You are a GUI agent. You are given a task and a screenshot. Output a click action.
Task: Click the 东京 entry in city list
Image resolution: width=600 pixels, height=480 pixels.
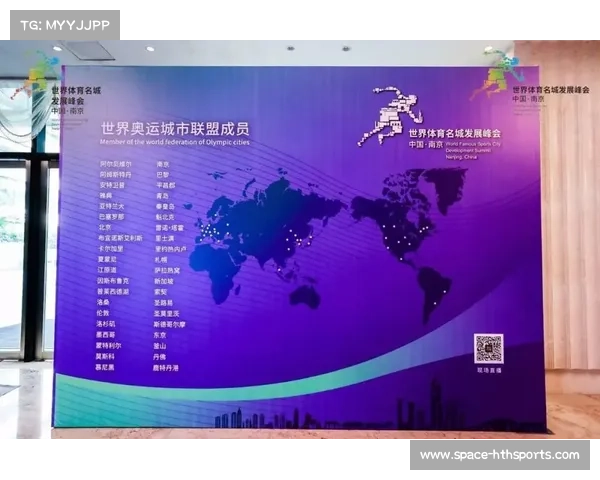coord(163,335)
